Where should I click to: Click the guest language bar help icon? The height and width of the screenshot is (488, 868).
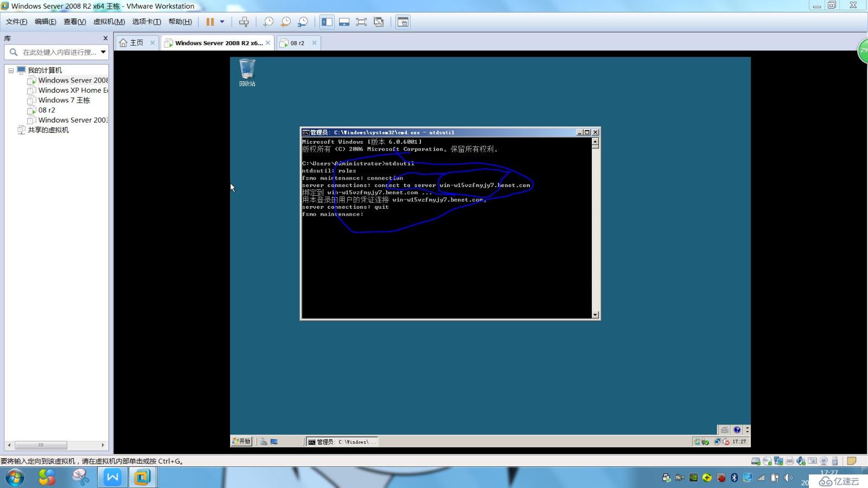coord(737,430)
